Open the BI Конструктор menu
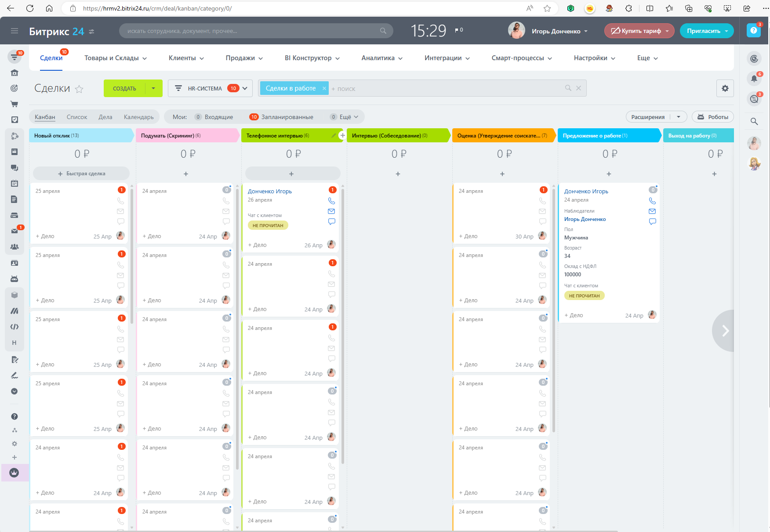The width and height of the screenshot is (770, 532). point(312,58)
